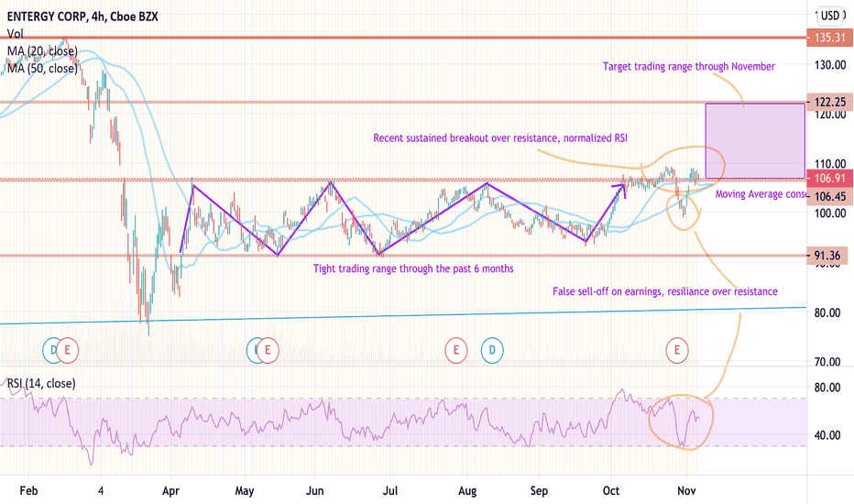Click the dividend D marker above Feb
The width and height of the screenshot is (854, 504).
click(52, 350)
